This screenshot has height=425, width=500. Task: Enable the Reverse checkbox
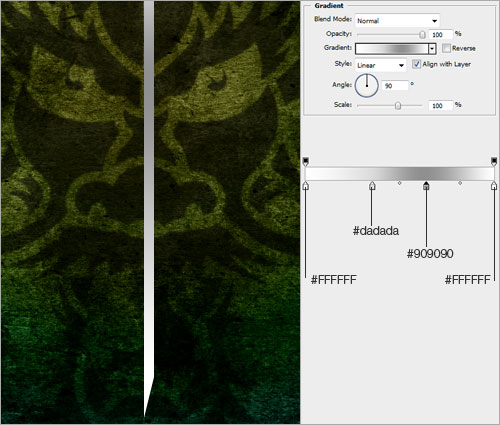pyautogui.click(x=446, y=48)
